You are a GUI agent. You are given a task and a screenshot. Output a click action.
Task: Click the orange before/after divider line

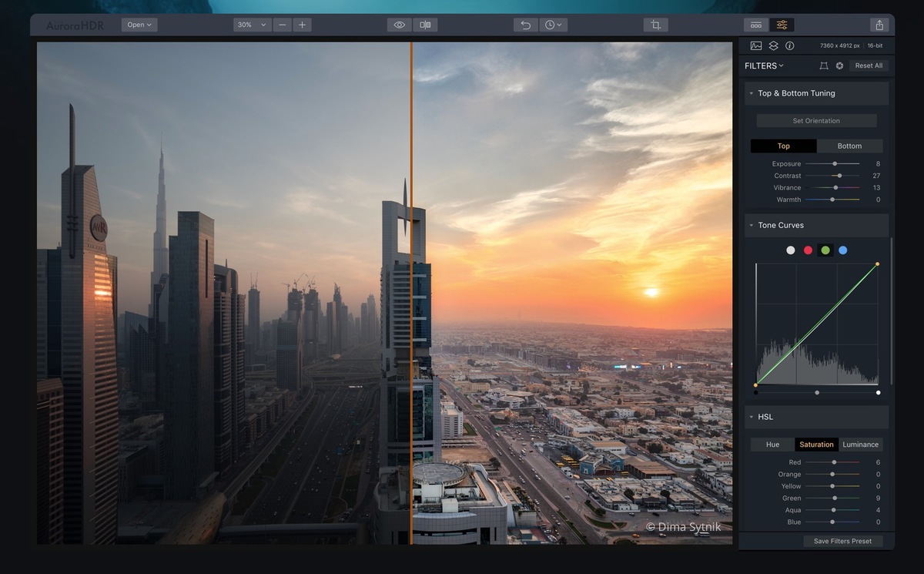(411, 293)
